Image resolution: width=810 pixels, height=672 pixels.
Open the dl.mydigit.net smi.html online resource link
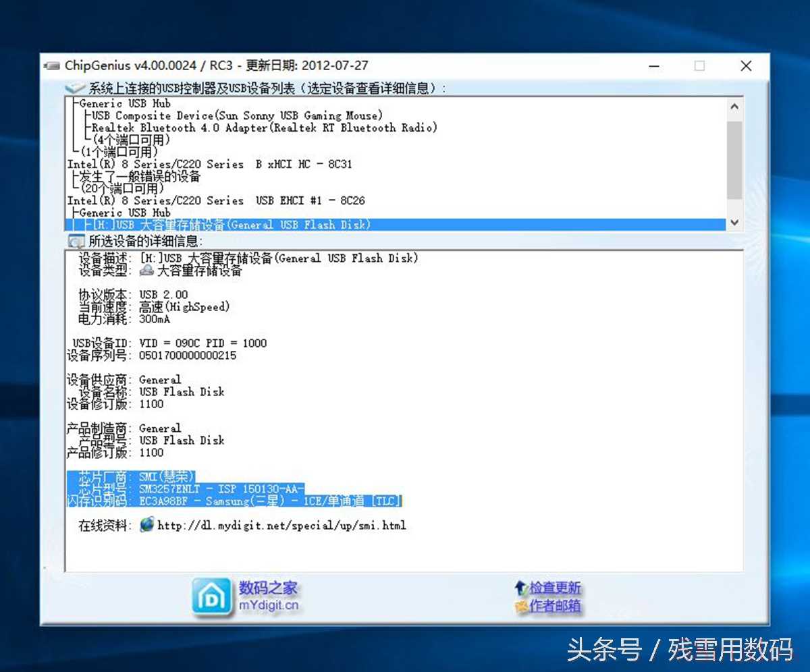(x=281, y=525)
